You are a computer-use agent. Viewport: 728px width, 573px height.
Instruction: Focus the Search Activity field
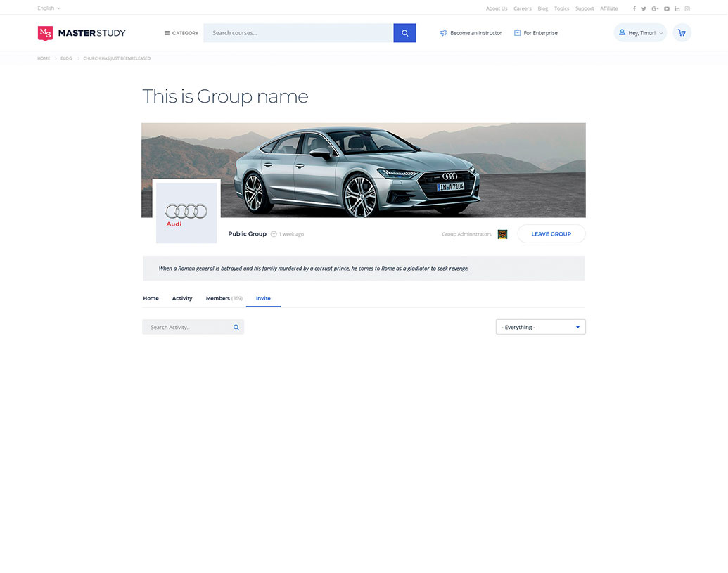point(193,327)
